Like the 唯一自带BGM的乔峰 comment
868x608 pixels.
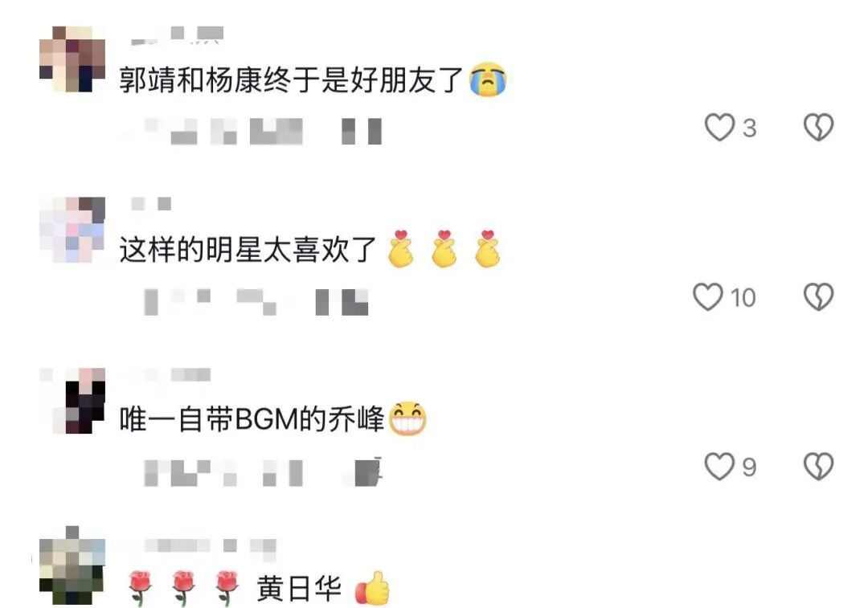pos(719,467)
